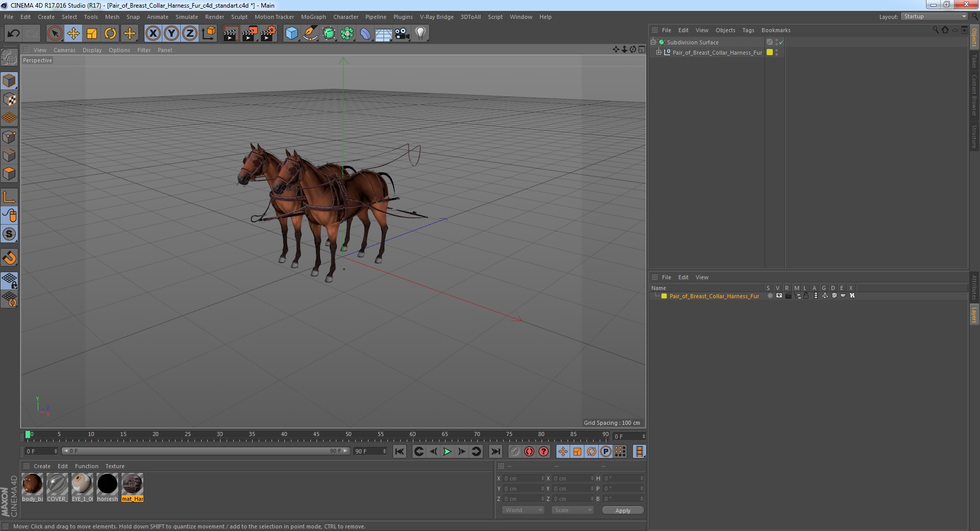
Task: Select the body material thumbnail
Action: pyautogui.click(x=32, y=484)
